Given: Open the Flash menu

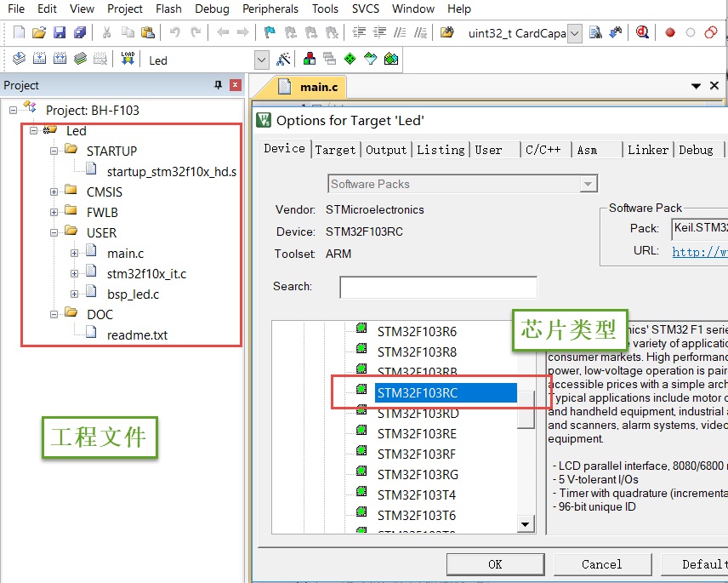Looking at the screenshot, I should click(x=168, y=9).
